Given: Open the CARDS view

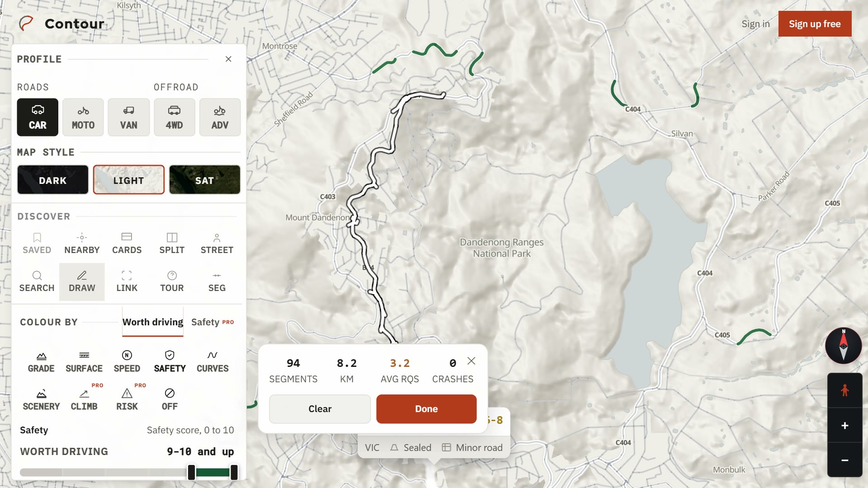Looking at the screenshot, I should [127, 244].
